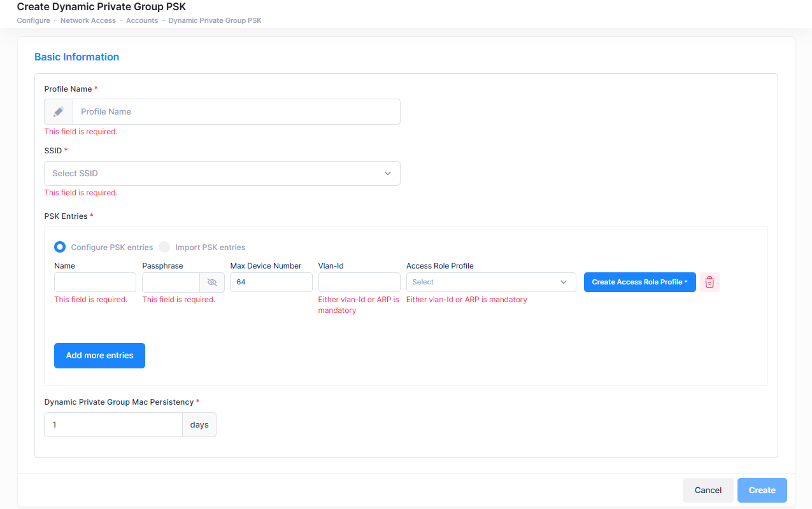This screenshot has height=509, width=812.
Task: Focus the Profile Name text field
Action: click(x=236, y=112)
